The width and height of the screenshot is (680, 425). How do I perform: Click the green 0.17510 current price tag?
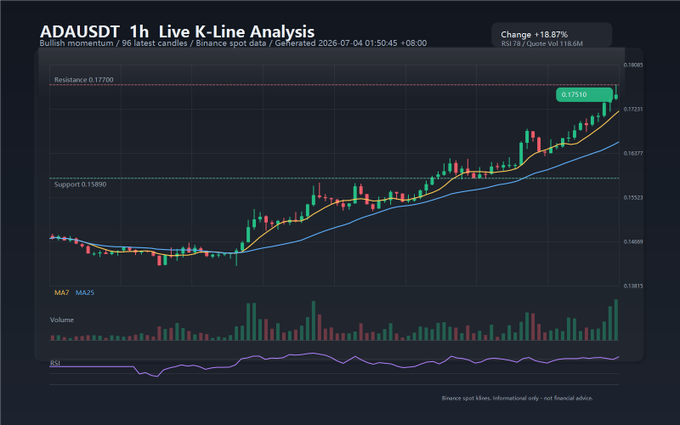pyautogui.click(x=584, y=95)
